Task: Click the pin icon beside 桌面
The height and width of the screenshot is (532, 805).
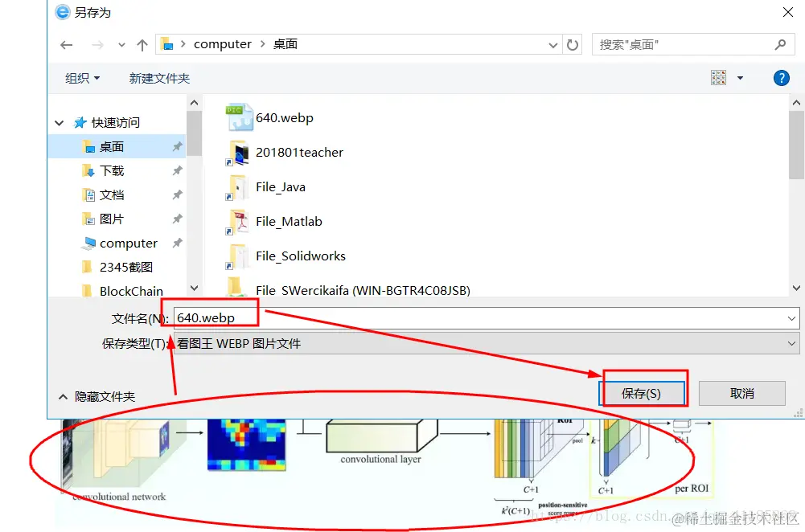Action: point(177,147)
